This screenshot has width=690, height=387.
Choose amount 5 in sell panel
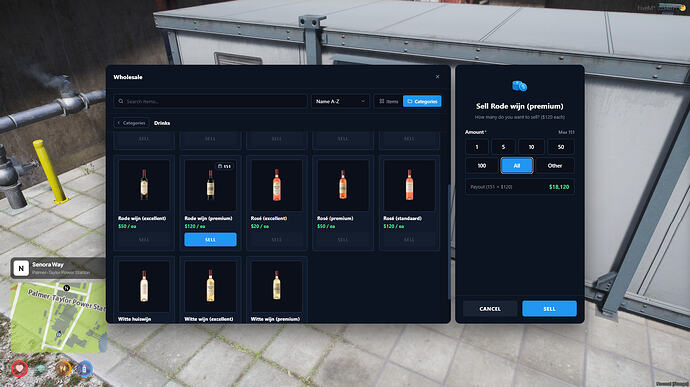503,147
